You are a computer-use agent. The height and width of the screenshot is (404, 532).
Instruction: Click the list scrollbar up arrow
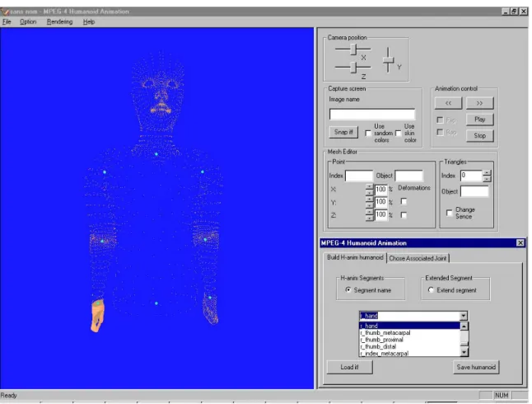[x=464, y=326]
